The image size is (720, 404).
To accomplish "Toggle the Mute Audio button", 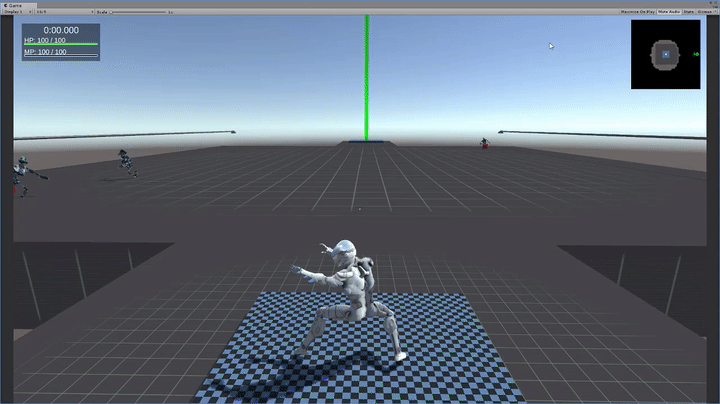I will pyautogui.click(x=668, y=11).
